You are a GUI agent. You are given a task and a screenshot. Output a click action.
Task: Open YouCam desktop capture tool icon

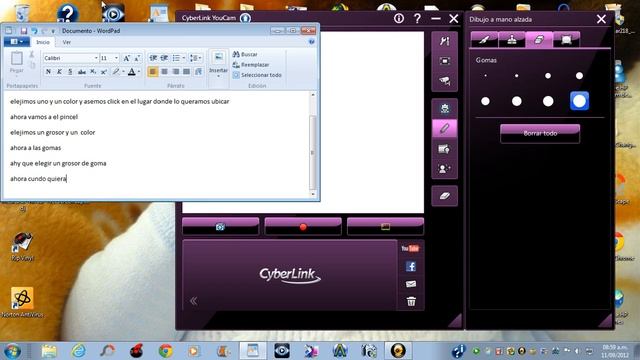coord(444,149)
